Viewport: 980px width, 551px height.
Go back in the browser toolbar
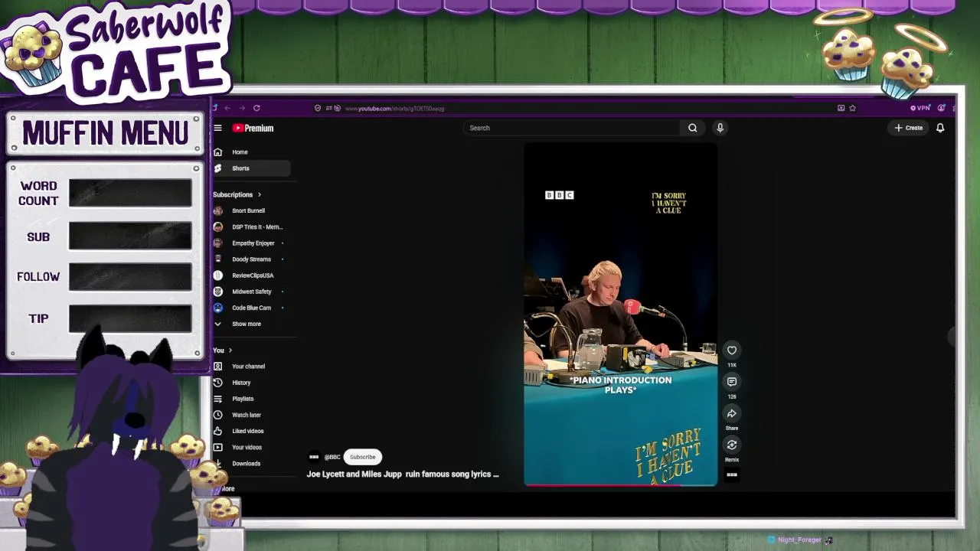227,108
